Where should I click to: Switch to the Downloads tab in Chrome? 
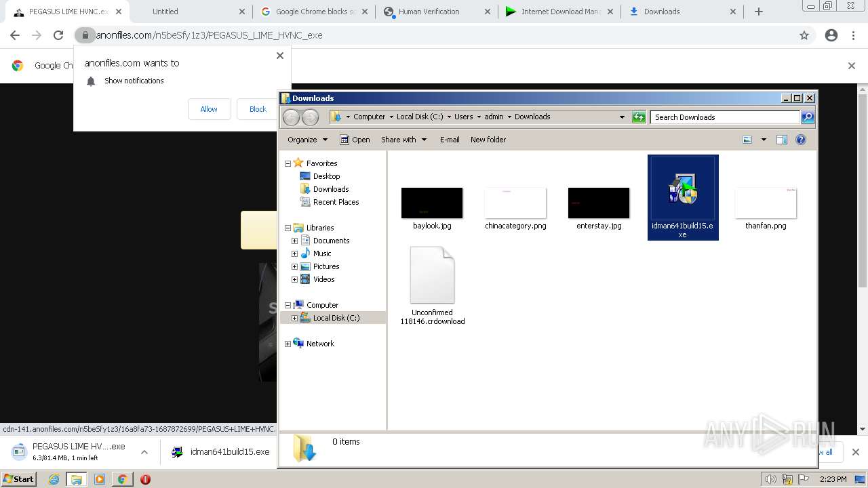(x=684, y=12)
